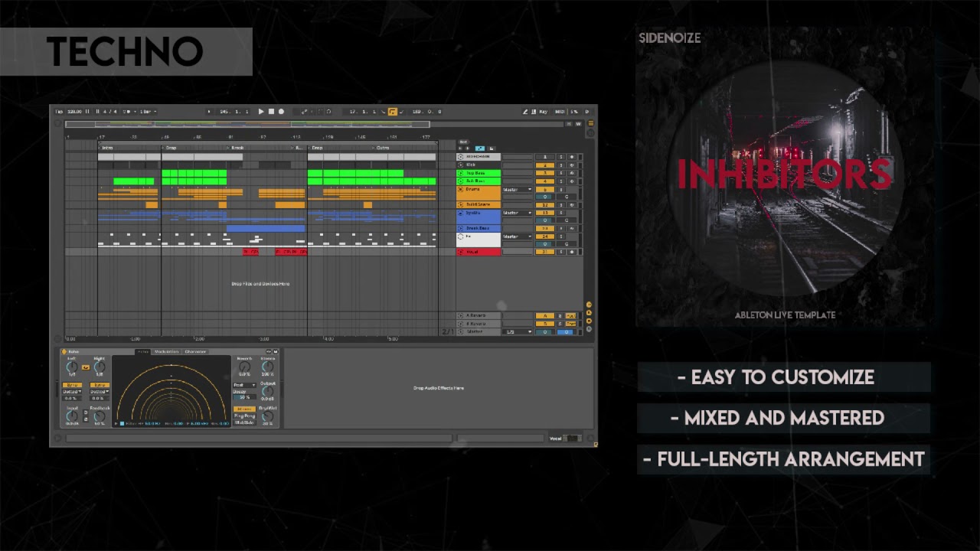The height and width of the screenshot is (551, 980).
Task: Toggle the left channel Sync button in Echo
Action: (x=72, y=385)
